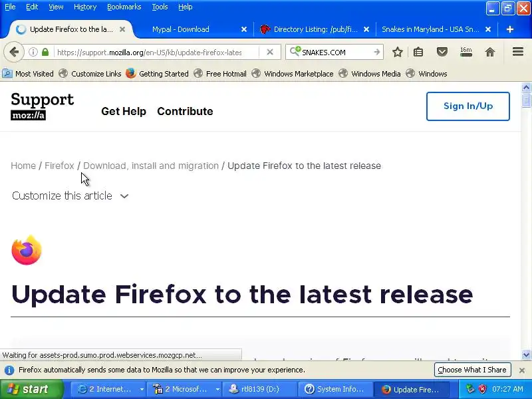Click the network tray icon
Image resolution: width=532 pixels, height=399 pixels.
(470, 389)
